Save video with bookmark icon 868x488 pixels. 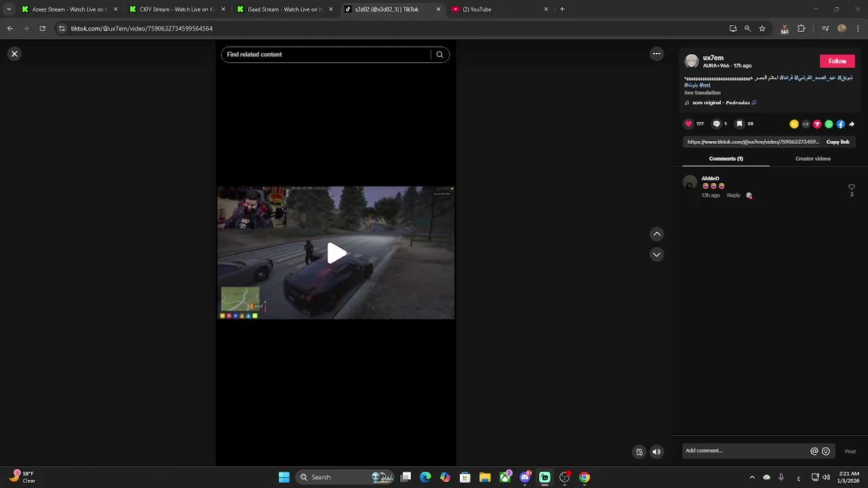pos(739,124)
